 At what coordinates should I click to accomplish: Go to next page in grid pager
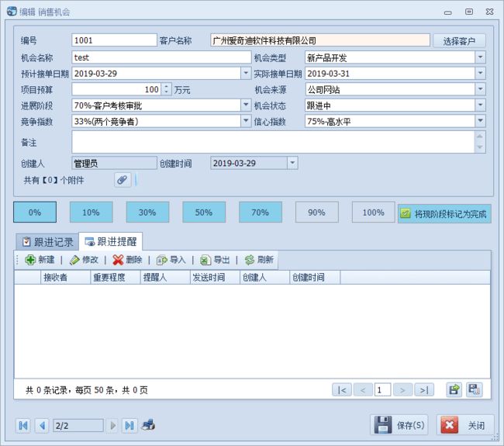[x=402, y=390]
